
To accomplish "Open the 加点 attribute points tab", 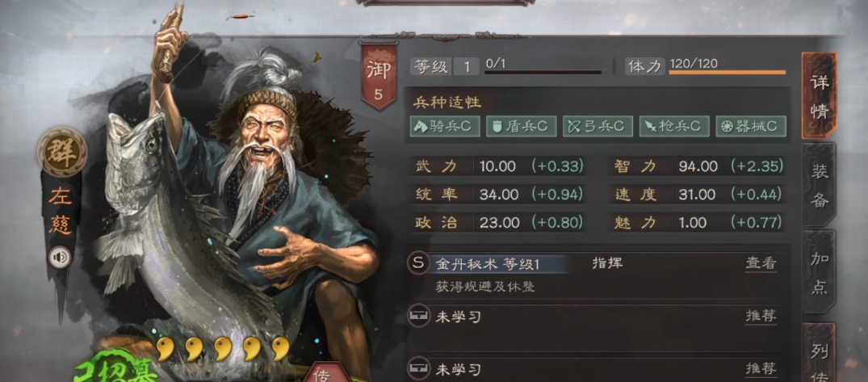I will (819, 273).
